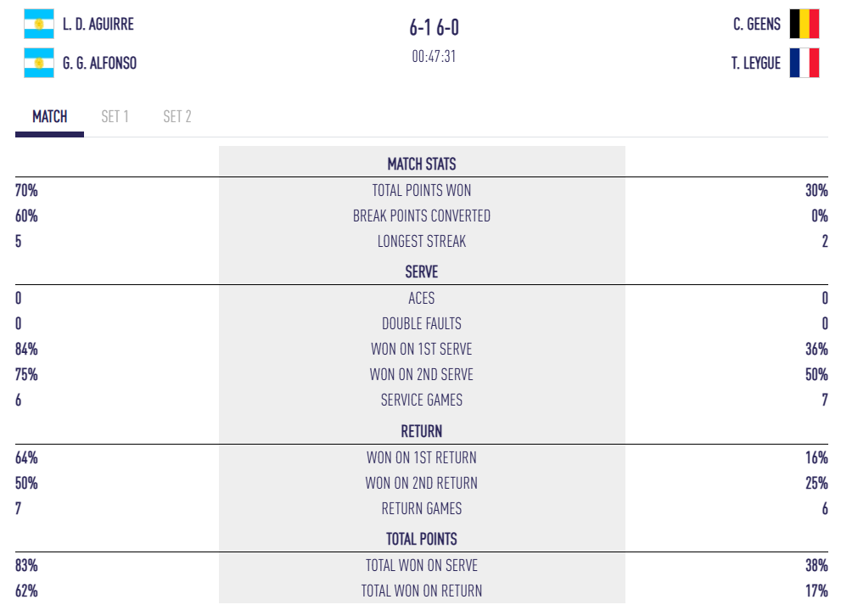This screenshot has width=841, height=616.
Task: Click the MATCH STATS section header
Action: (x=422, y=164)
